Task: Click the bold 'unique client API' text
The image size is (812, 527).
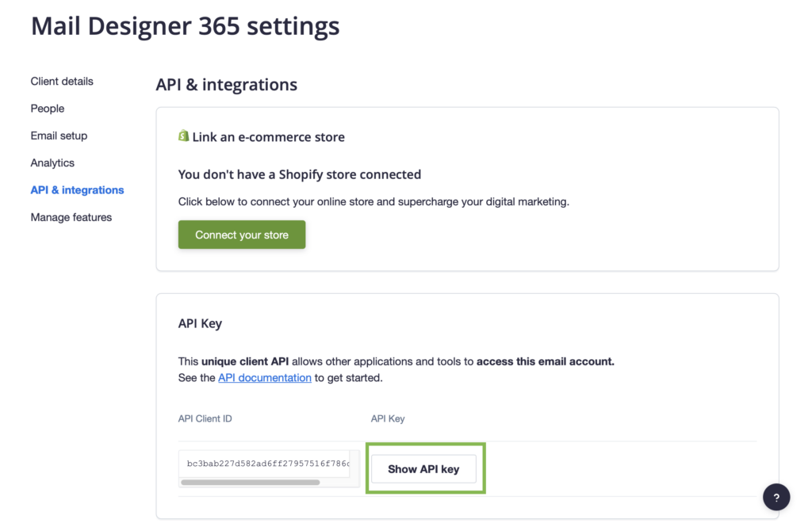Action: pos(245,361)
